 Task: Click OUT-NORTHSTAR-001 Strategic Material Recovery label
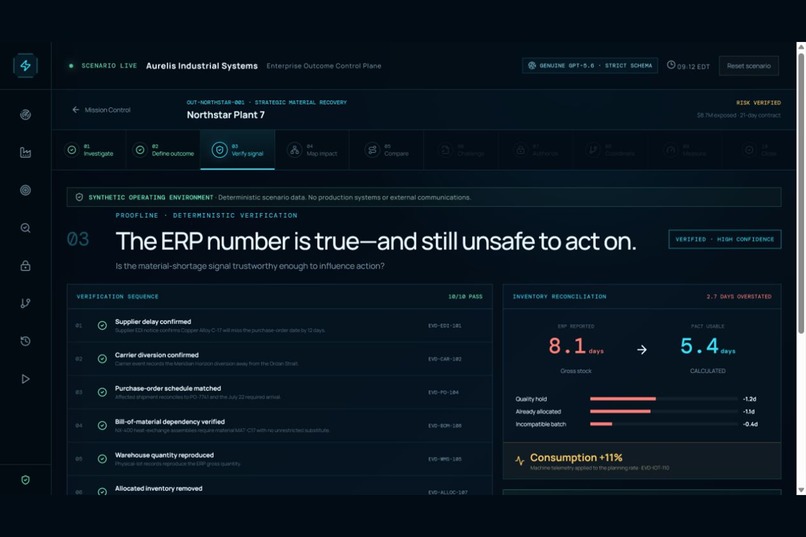click(x=267, y=102)
